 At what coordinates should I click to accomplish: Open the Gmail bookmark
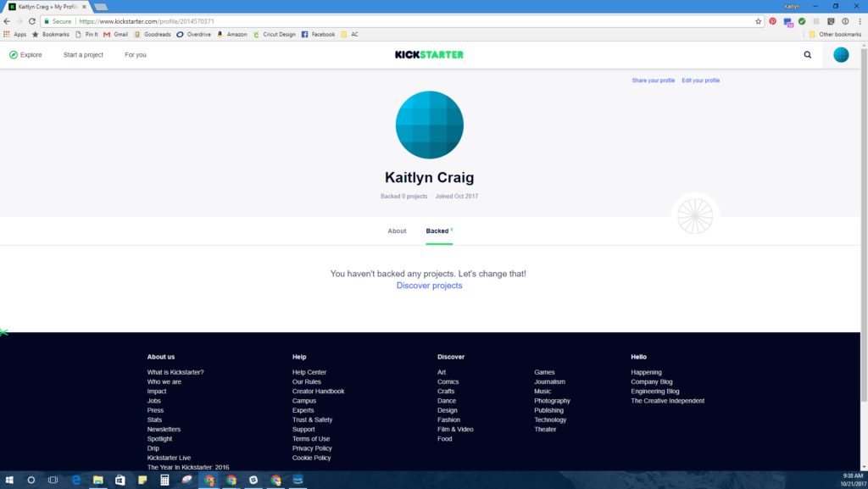[115, 34]
